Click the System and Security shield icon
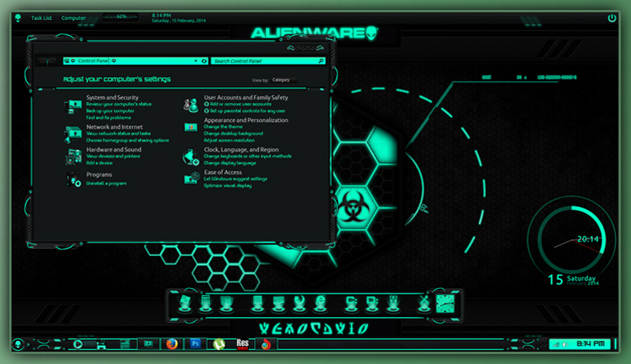631x364 pixels. 73,107
